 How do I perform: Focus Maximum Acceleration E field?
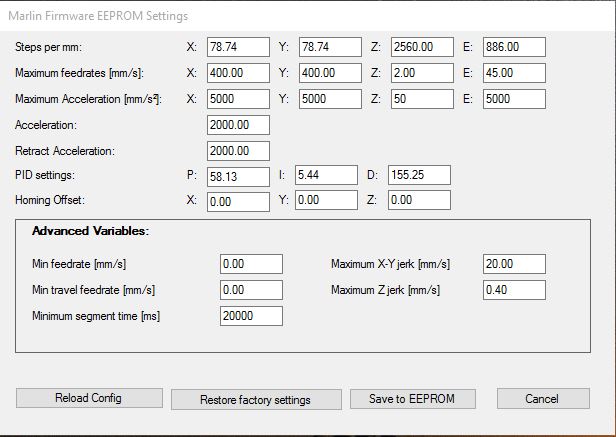coord(514,99)
